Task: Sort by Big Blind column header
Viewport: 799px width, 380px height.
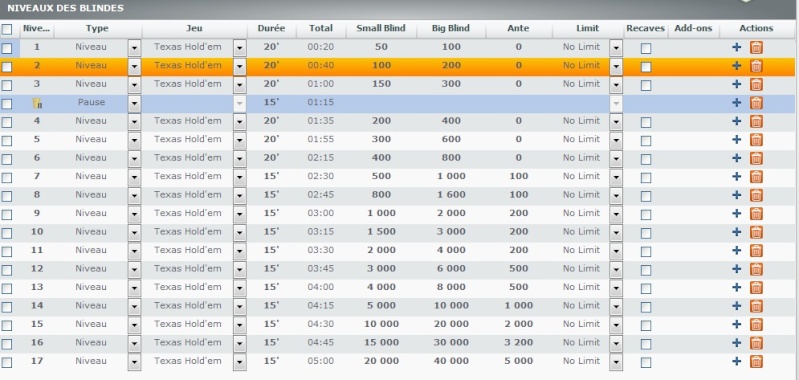Action: pos(451,29)
